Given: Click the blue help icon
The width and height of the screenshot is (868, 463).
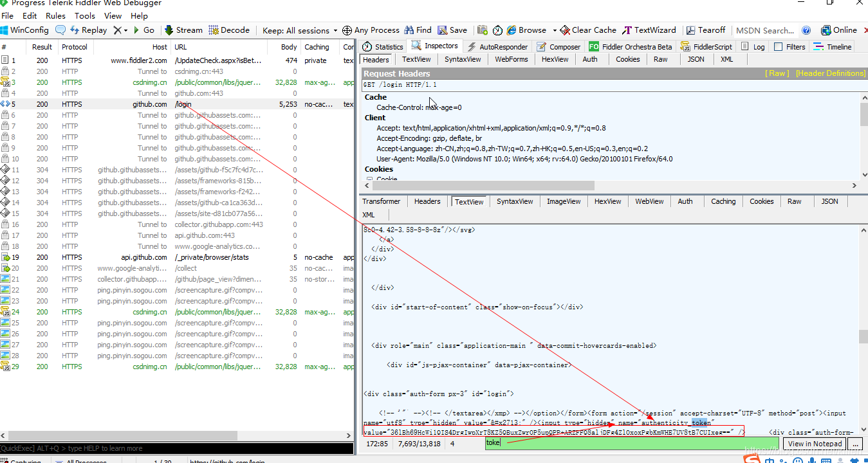Looking at the screenshot, I should 807,30.
